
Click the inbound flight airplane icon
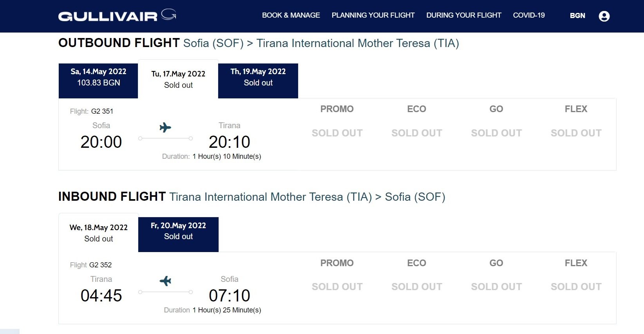point(165,281)
